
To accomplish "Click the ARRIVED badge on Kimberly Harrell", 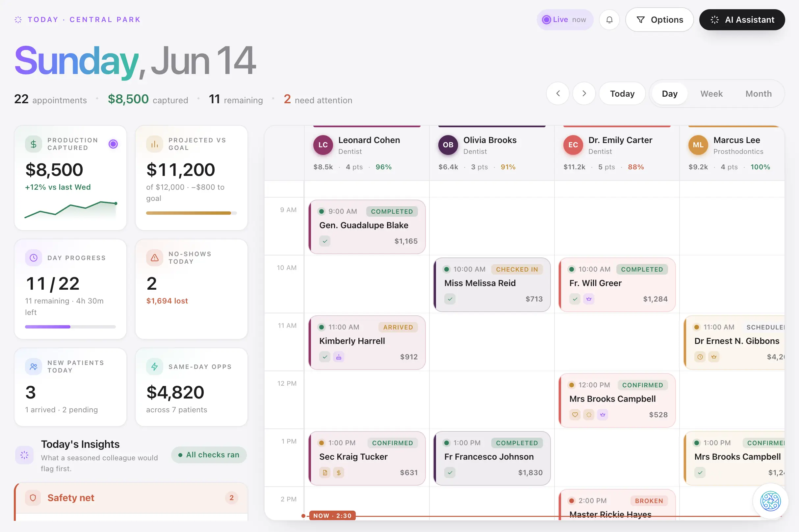I will pyautogui.click(x=398, y=327).
